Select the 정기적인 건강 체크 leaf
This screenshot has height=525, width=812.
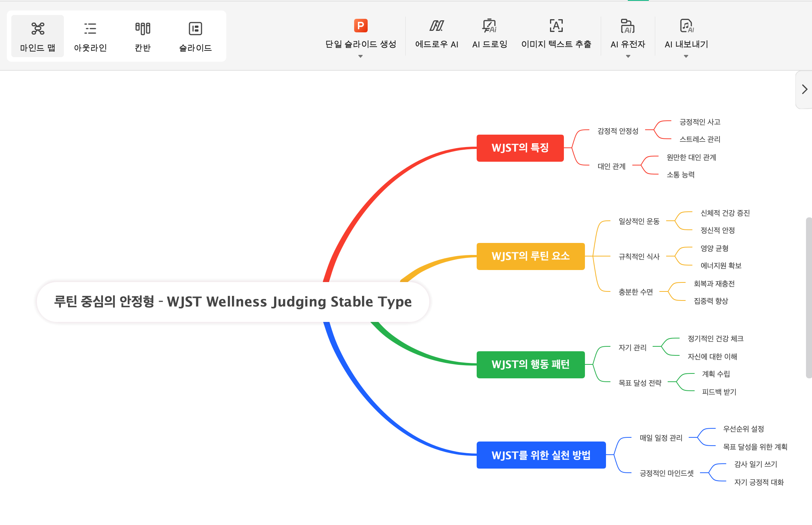click(x=716, y=338)
